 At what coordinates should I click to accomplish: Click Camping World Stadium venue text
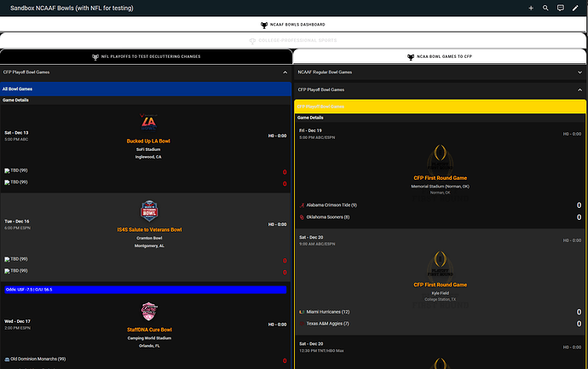click(149, 338)
